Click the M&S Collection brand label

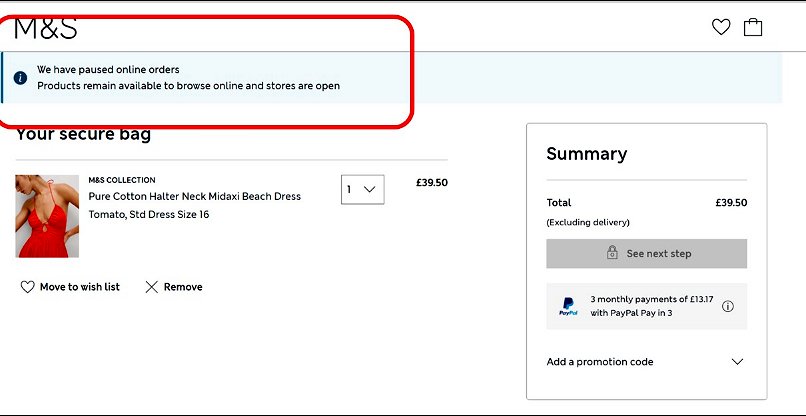click(x=122, y=180)
